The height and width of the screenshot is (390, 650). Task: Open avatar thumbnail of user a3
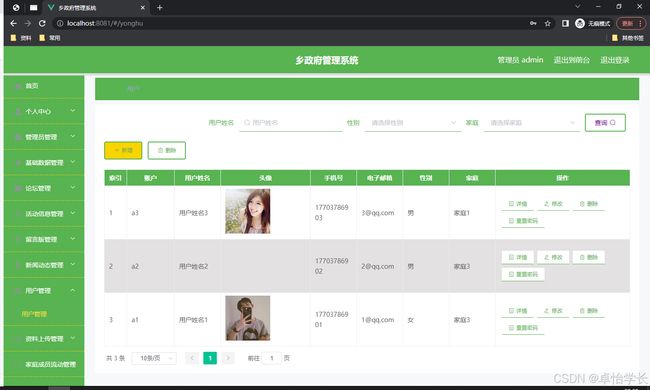click(247, 211)
